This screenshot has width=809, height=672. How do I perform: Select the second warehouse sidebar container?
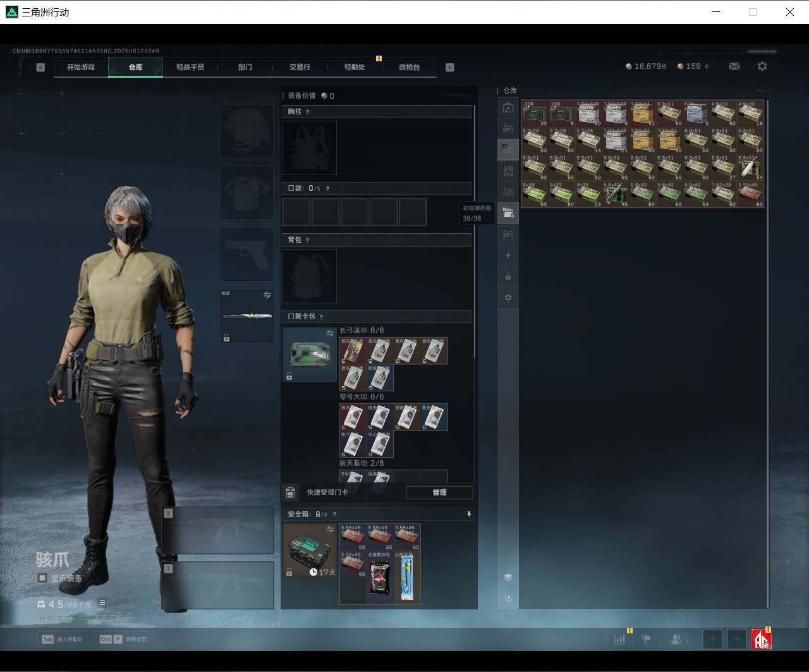coord(508,128)
